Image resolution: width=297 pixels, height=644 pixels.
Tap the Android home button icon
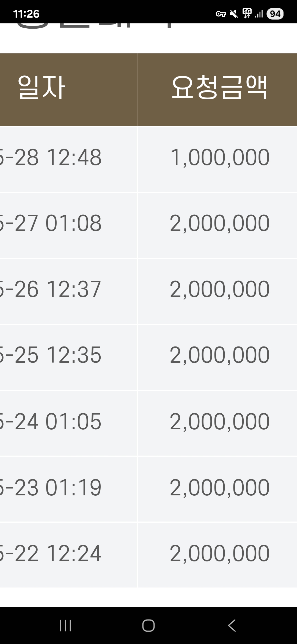click(148, 625)
